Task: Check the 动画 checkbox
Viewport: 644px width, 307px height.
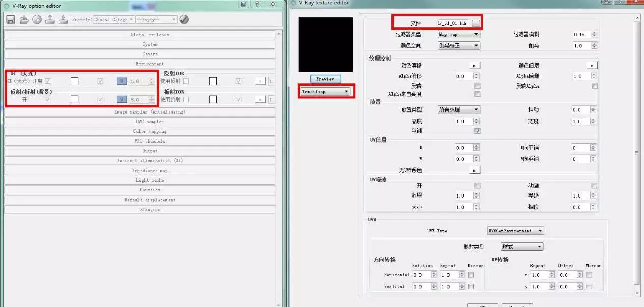Action: [x=595, y=186]
